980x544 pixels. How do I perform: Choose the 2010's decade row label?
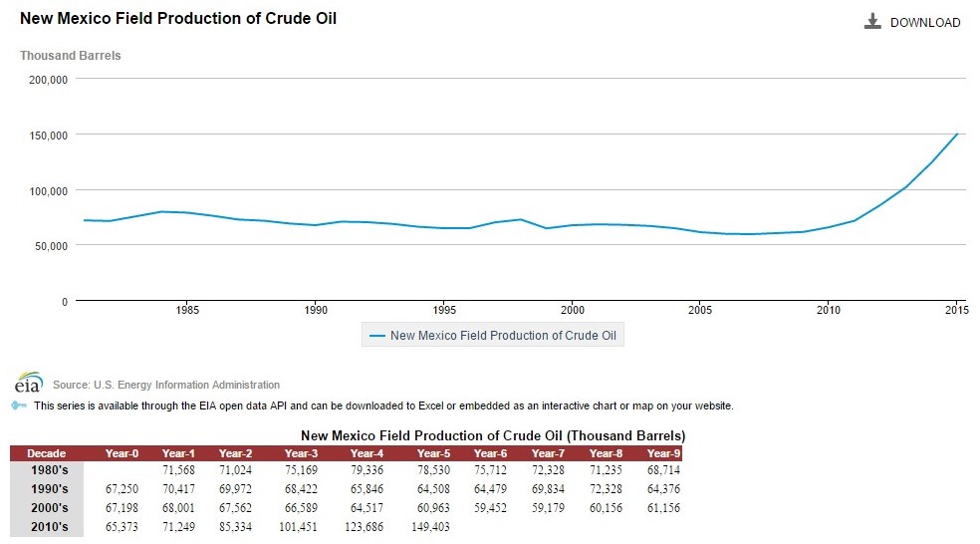point(47,525)
